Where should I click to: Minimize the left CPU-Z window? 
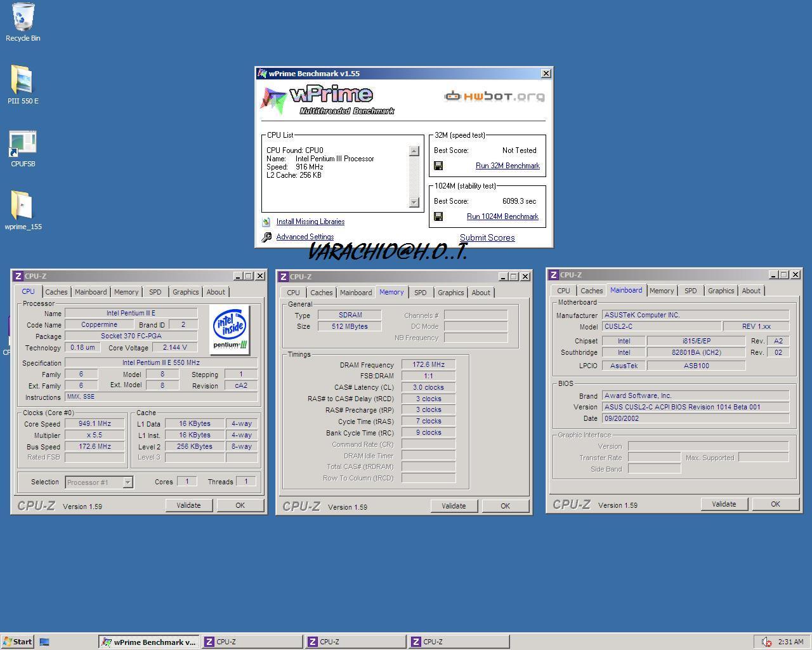coord(238,276)
